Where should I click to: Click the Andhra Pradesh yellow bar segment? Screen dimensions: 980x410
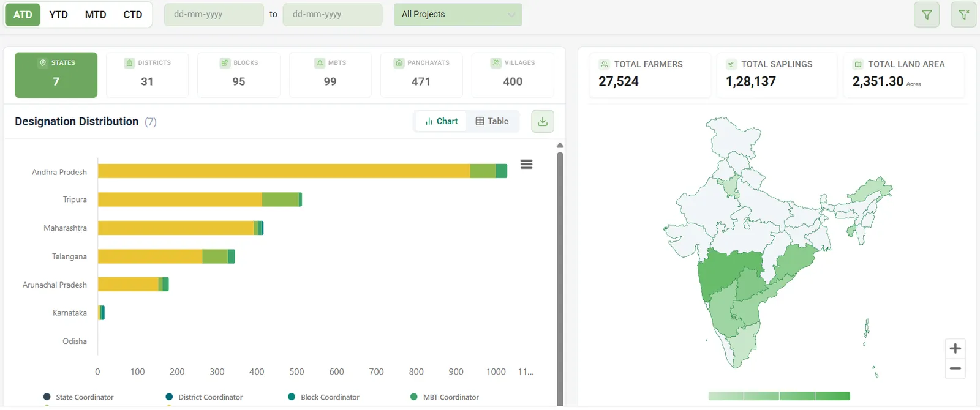click(284, 171)
